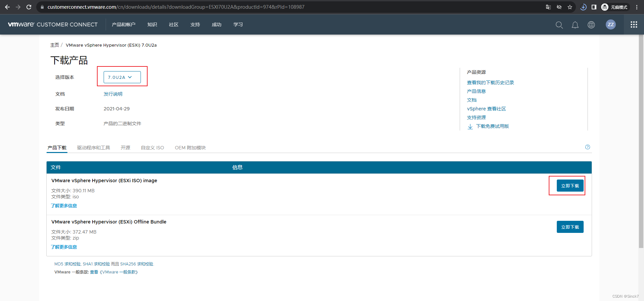The height and width of the screenshot is (301, 644).
Task: Click the 产品的二进制文件 type text
Action: (122, 123)
